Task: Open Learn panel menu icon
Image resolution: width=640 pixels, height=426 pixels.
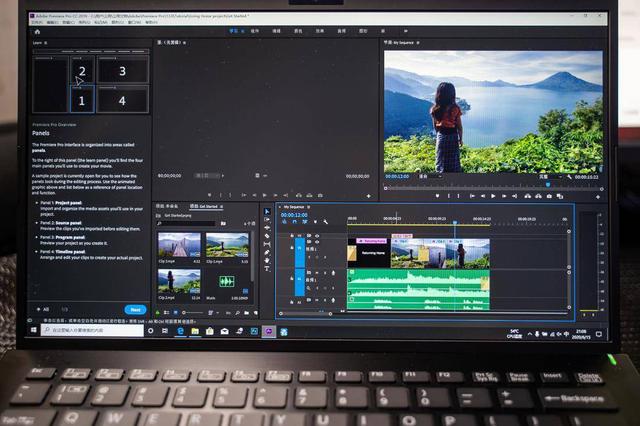Action: coord(46,43)
